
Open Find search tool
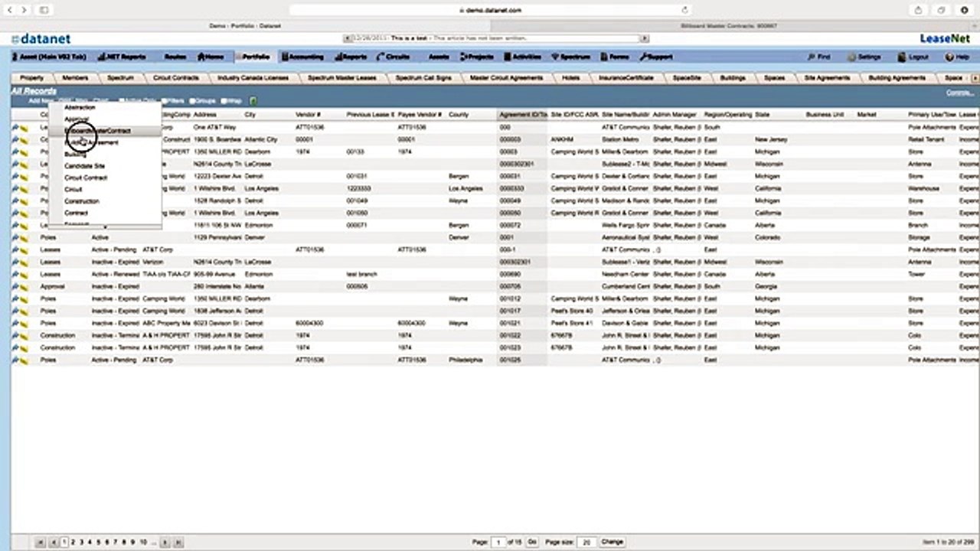pyautogui.click(x=818, y=57)
